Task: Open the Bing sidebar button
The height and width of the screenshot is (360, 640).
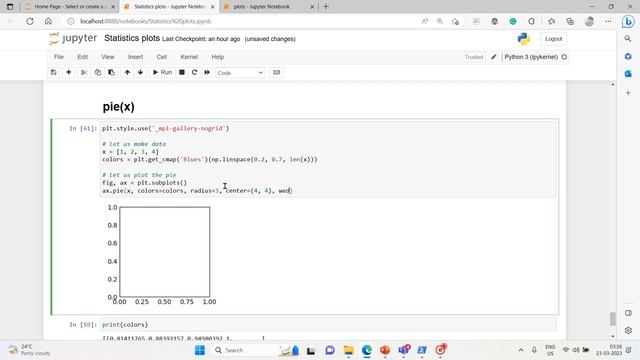Action: coord(628,21)
